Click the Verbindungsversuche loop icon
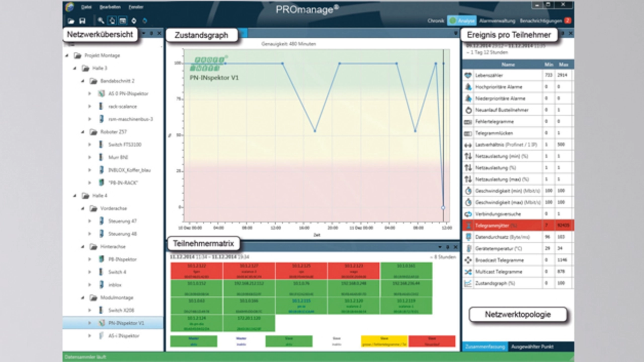The width and height of the screenshot is (644, 362). tap(468, 214)
